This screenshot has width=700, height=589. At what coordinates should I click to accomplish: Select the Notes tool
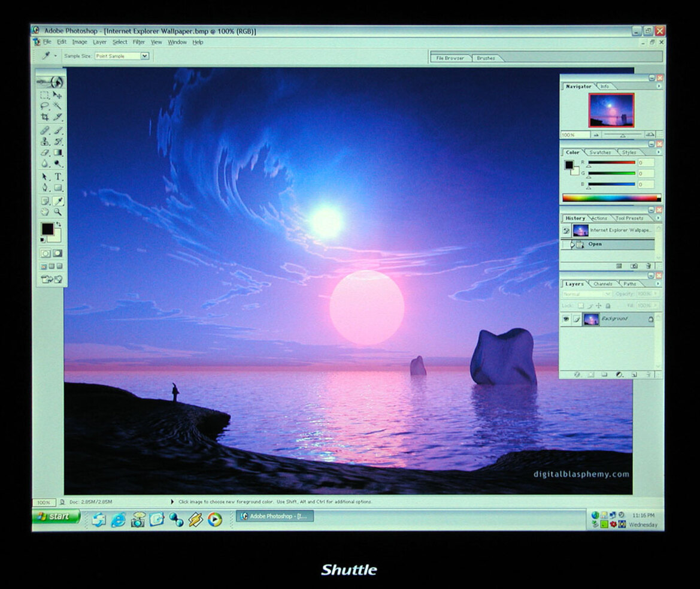click(45, 201)
